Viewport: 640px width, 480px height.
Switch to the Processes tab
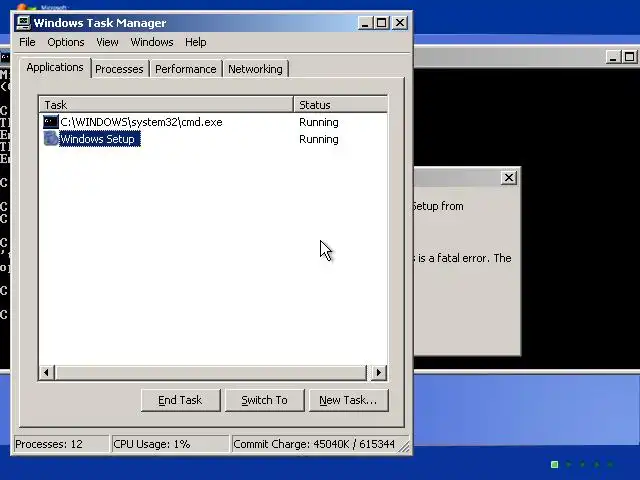pos(119,69)
